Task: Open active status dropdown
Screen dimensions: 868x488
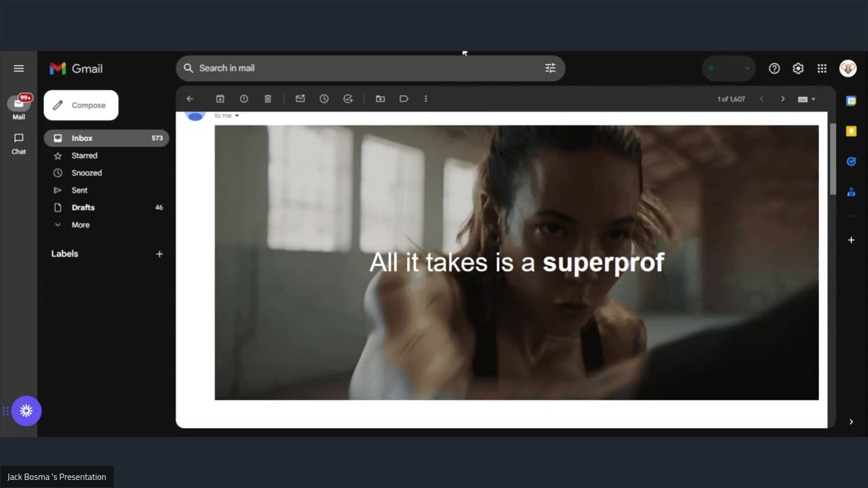Action: click(728, 68)
